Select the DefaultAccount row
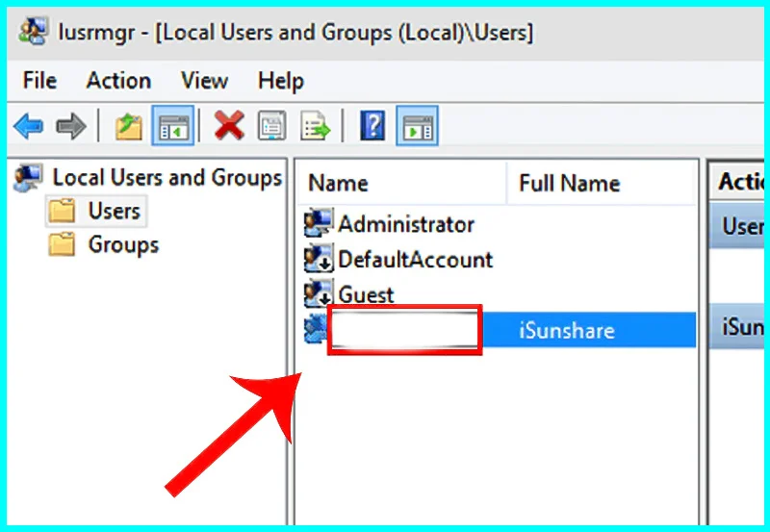The image size is (770, 532). point(416,259)
